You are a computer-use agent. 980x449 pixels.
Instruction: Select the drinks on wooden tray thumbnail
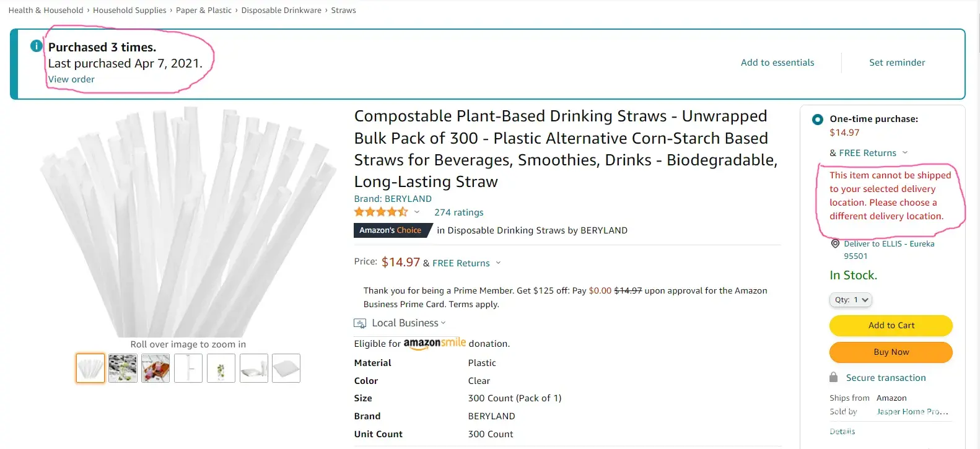155,368
